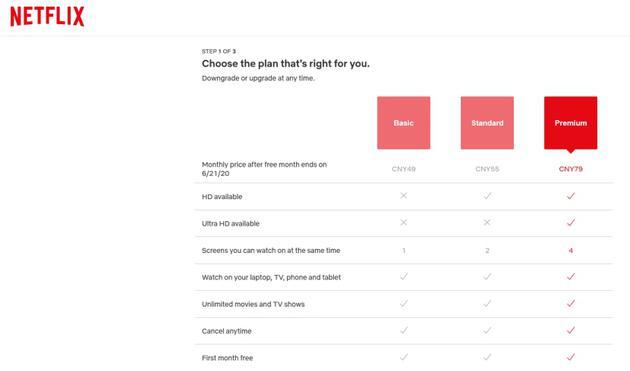The height and width of the screenshot is (371, 630).
Task: Click the Premium Ultra HD red checkmark
Action: [x=571, y=223]
